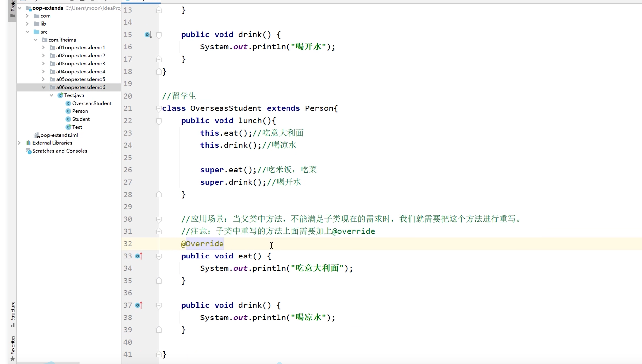642x364 pixels.
Task: Expand the External Libraries node
Action: 19,143
